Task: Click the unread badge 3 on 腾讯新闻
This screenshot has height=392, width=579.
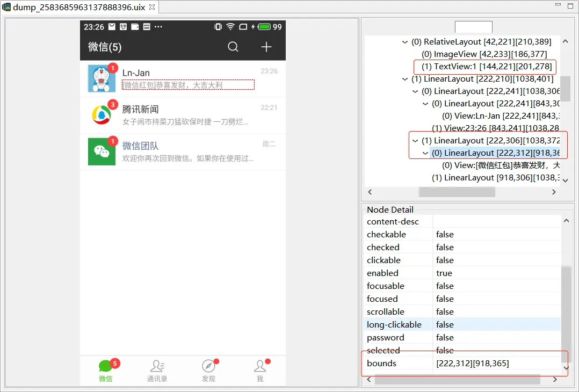Action: tap(113, 105)
